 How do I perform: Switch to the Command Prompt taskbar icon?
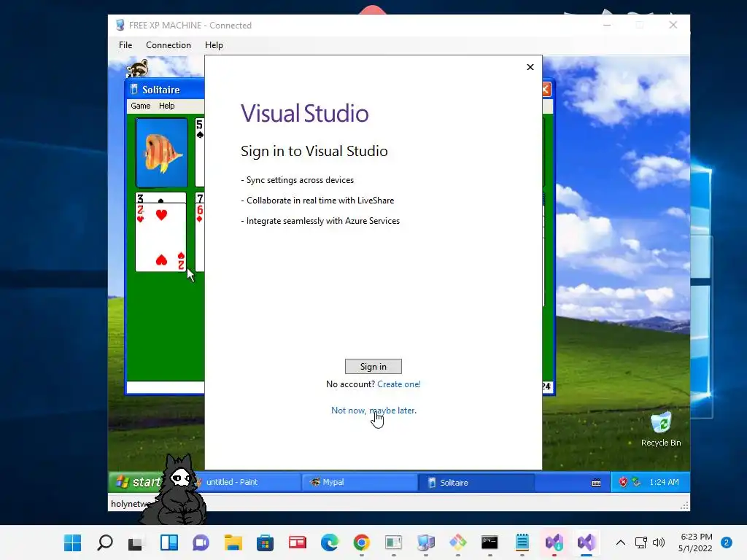point(489,542)
